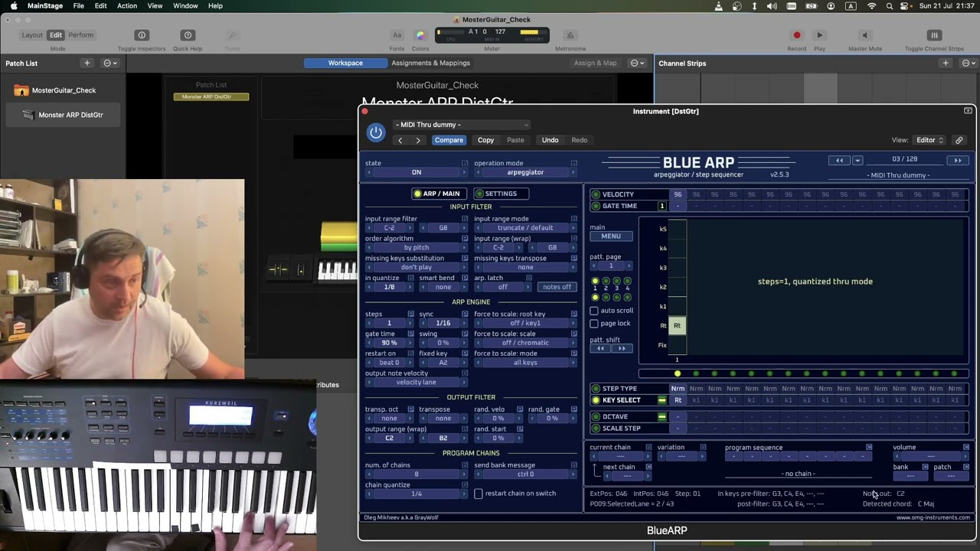Click the Compare button
The height and width of the screenshot is (551, 980).
tap(449, 140)
